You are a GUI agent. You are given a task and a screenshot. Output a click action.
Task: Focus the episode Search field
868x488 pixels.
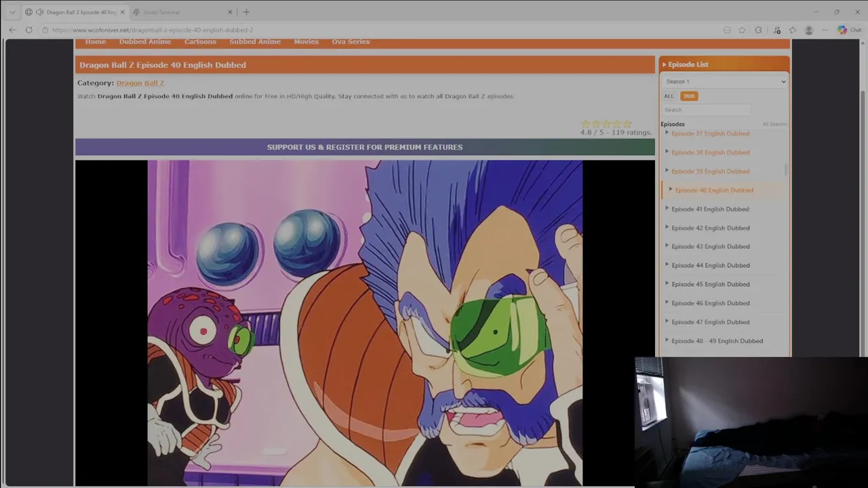point(706,110)
